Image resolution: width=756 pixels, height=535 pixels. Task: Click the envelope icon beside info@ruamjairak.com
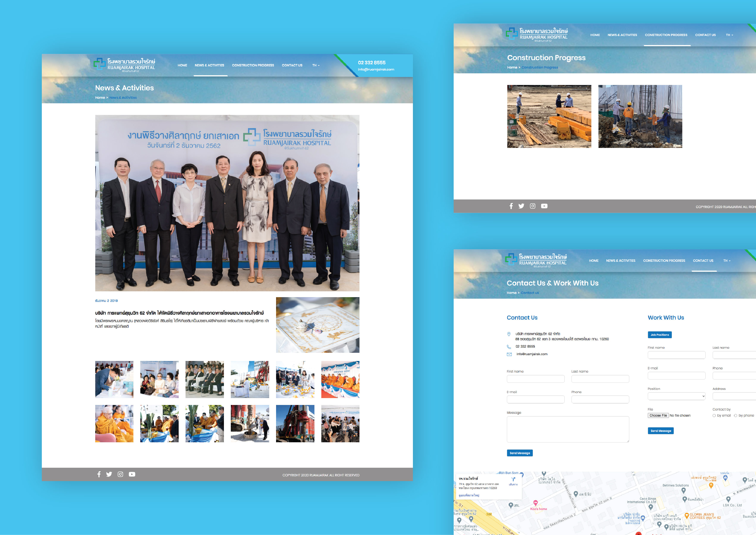tap(509, 354)
